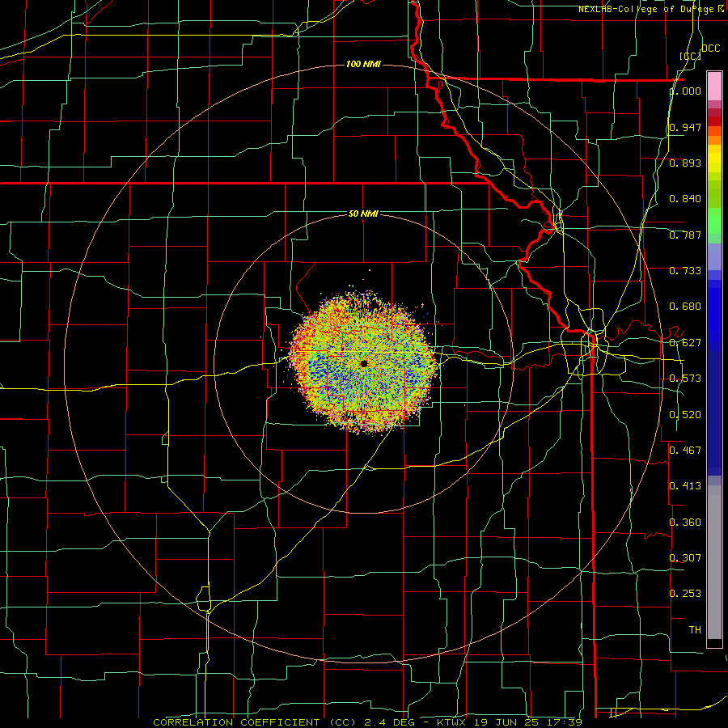Select the gray segment of the color bar
The image size is (728, 728).
(714, 562)
